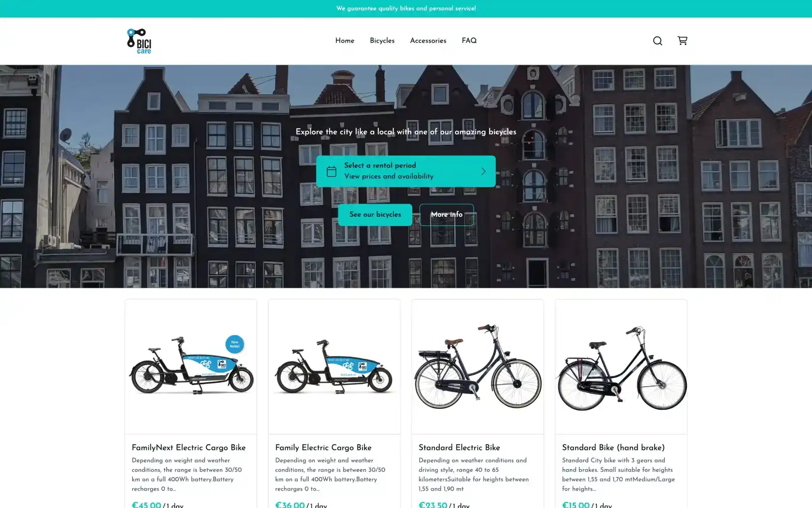
Task: Open the Standard Bike (hand brake) listing
Action: pyautogui.click(x=613, y=448)
